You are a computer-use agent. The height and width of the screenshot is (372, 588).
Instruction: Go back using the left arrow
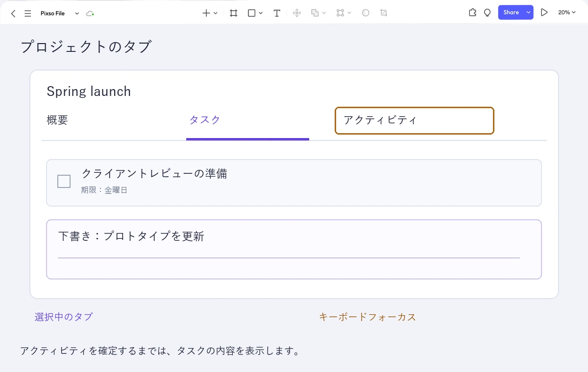13,13
